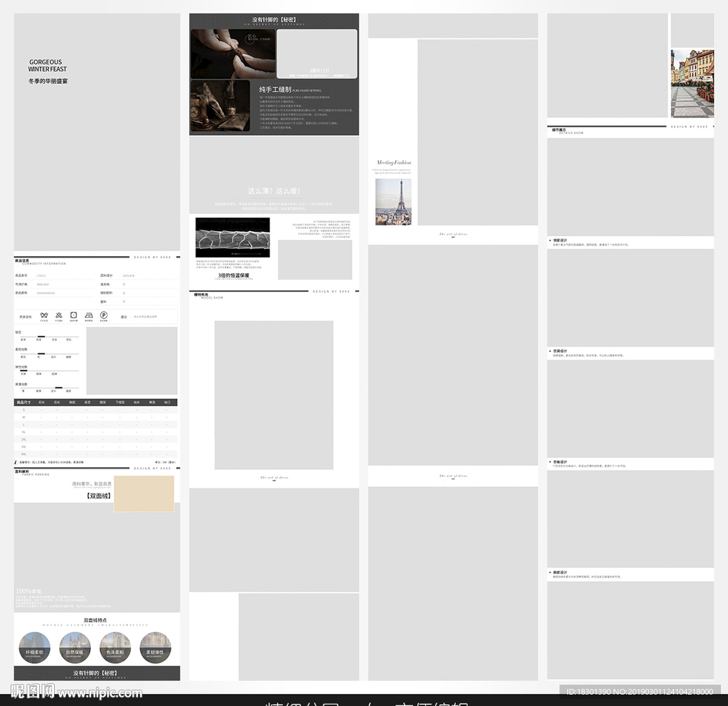Click the '衣袖设计' bullet heading
Viewport: 728px width, 706px height.
coord(560,462)
